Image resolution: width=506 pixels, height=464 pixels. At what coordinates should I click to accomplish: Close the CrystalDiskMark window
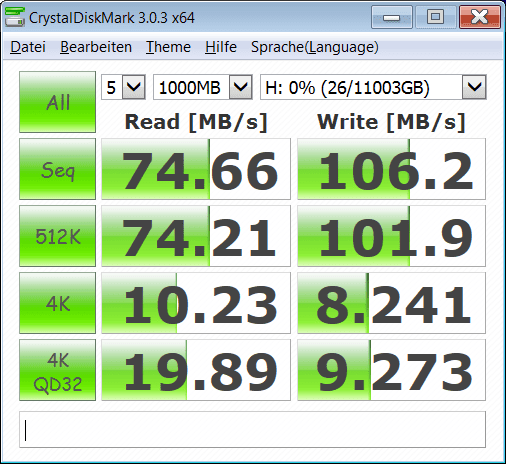pos(480,17)
